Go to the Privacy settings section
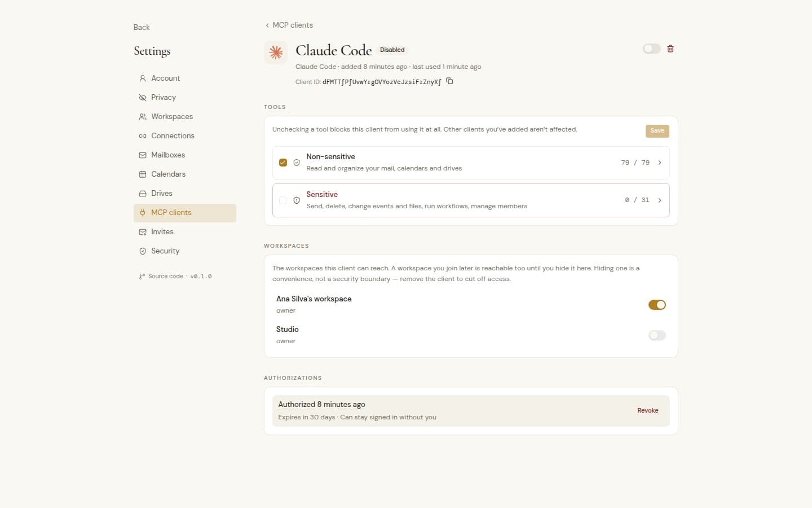812x508 pixels. click(x=185, y=98)
